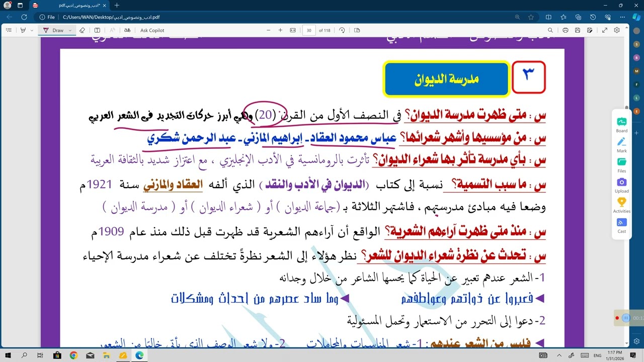This screenshot has height=362, width=644.
Task: Click Cast in the side panel
Action: coord(622,225)
